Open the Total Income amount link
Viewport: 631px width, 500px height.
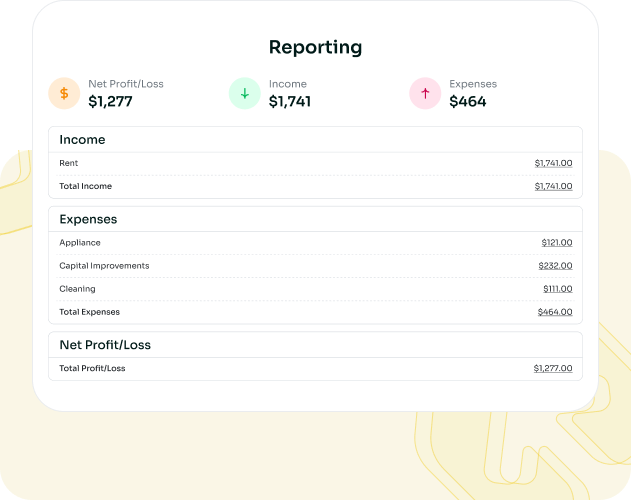[x=553, y=186]
